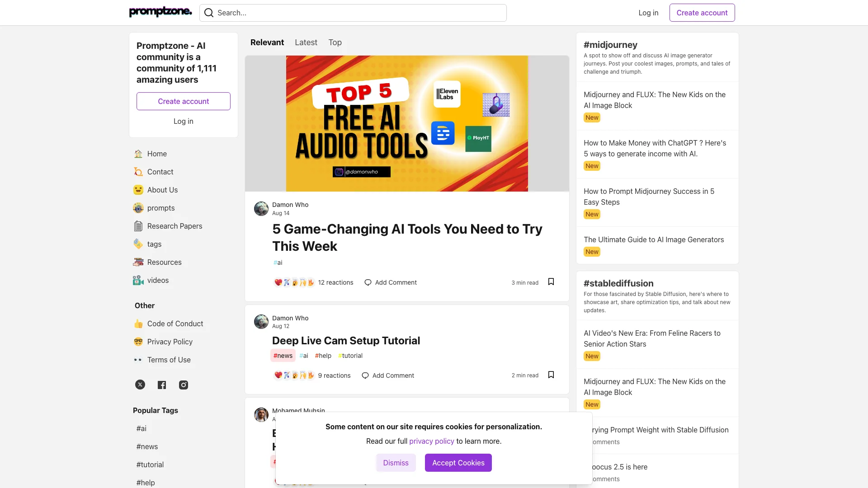Open the Deep Live Cam Setup Tutorial title
The image size is (868, 488).
(346, 340)
